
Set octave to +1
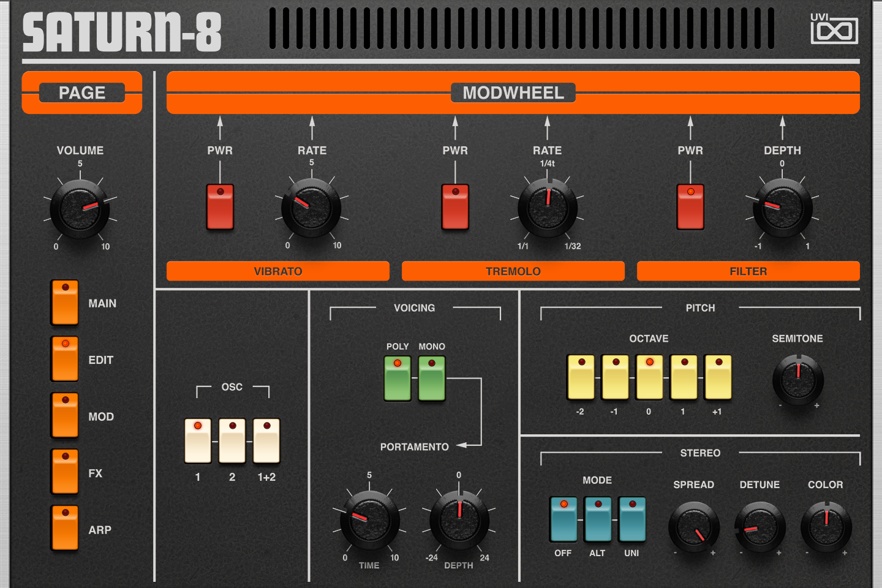pos(718,377)
